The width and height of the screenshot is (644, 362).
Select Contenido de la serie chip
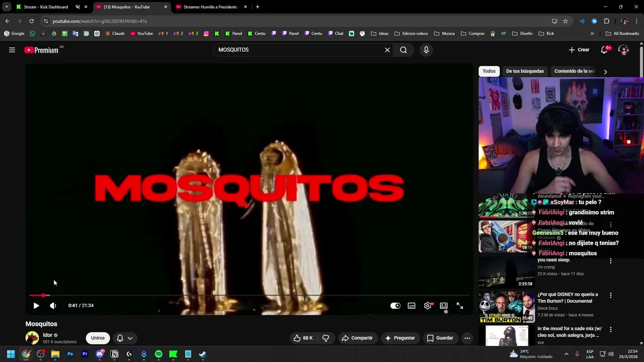tap(575, 71)
